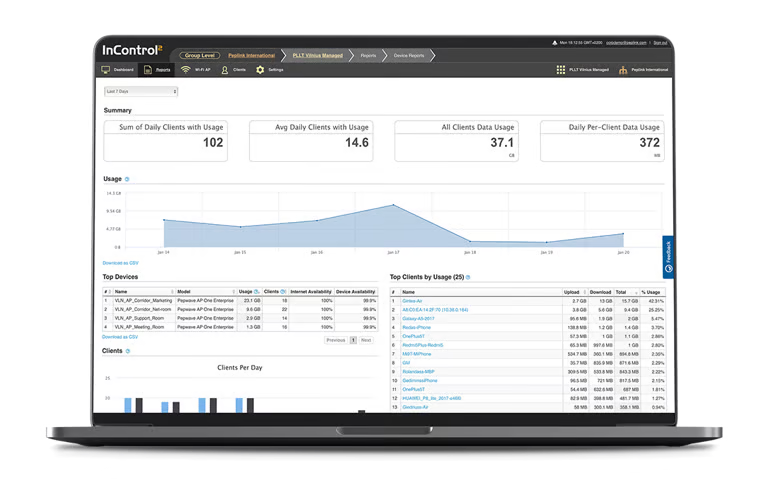Sort Top Clients by Total column
768x495 pixels.
[626, 292]
